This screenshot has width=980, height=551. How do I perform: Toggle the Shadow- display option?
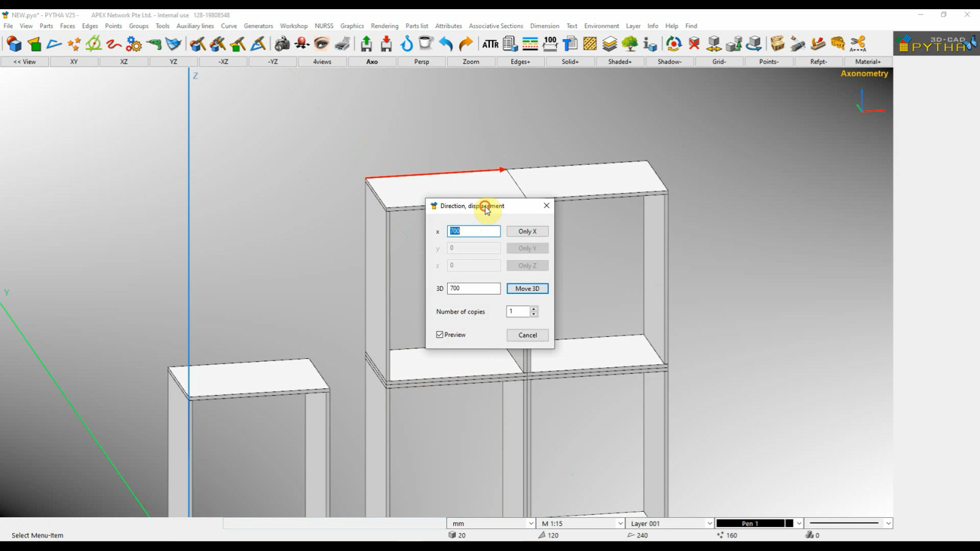(669, 62)
